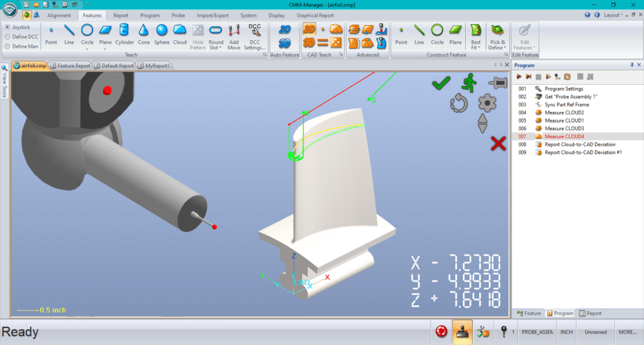This screenshot has height=345, width=644.
Task: Expand the CAD Teach group launcher
Action: (x=341, y=55)
